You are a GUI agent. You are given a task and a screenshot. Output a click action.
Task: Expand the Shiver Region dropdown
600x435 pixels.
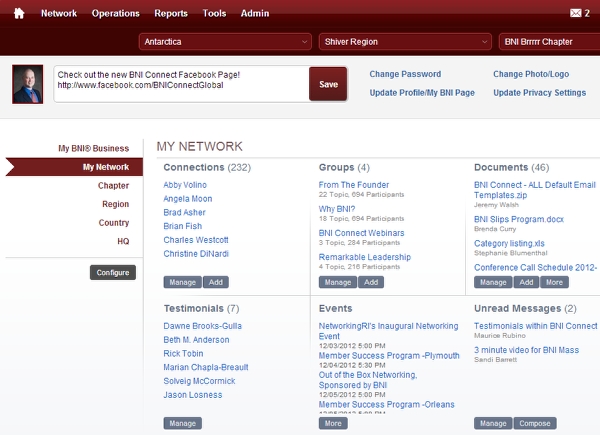pyautogui.click(x=404, y=42)
